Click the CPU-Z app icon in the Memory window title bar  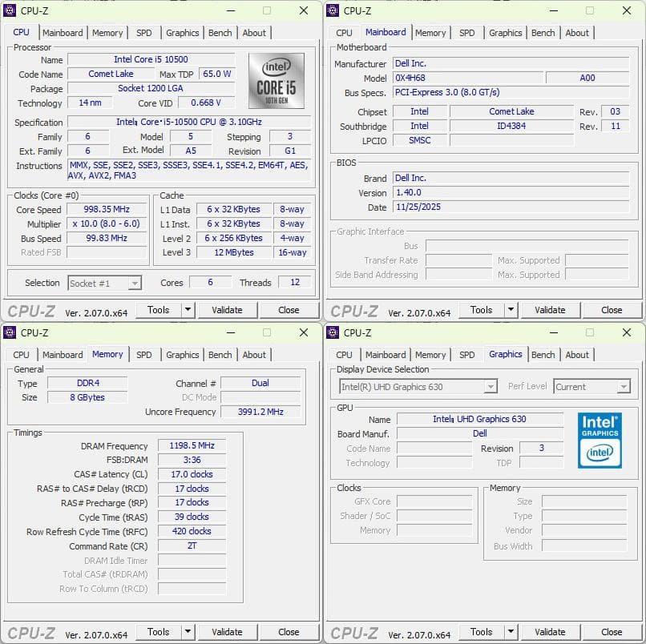[x=10, y=332]
